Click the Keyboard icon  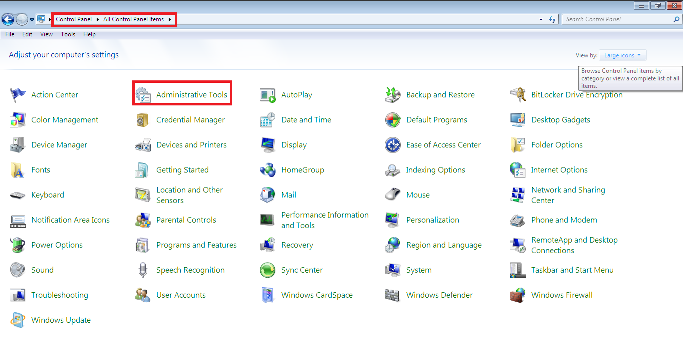coord(17,195)
